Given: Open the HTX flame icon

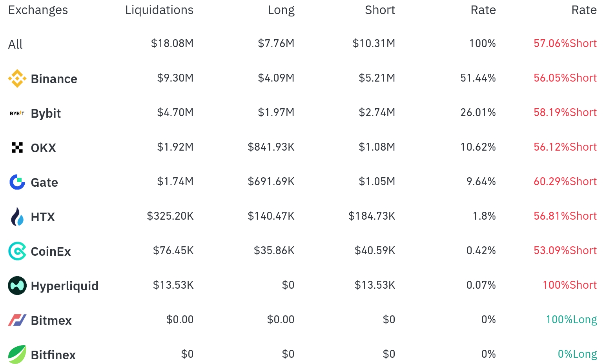Looking at the screenshot, I should pyautogui.click(x=17, y=217).
